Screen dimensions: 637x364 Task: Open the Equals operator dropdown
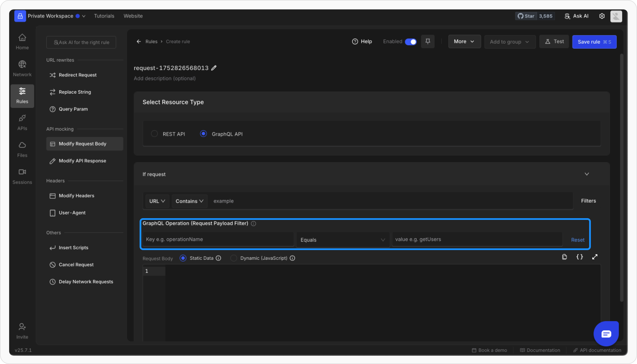coord(343,240)
